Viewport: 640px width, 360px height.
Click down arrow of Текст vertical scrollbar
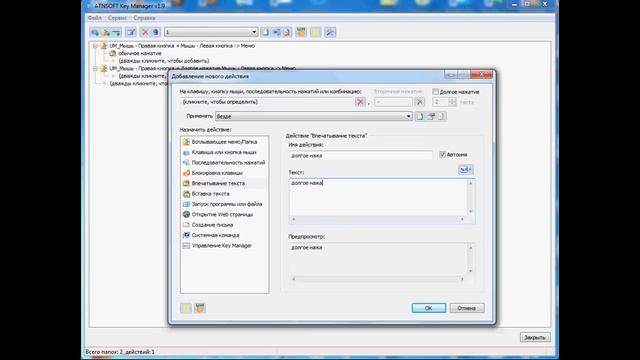[x=471, y=211]
